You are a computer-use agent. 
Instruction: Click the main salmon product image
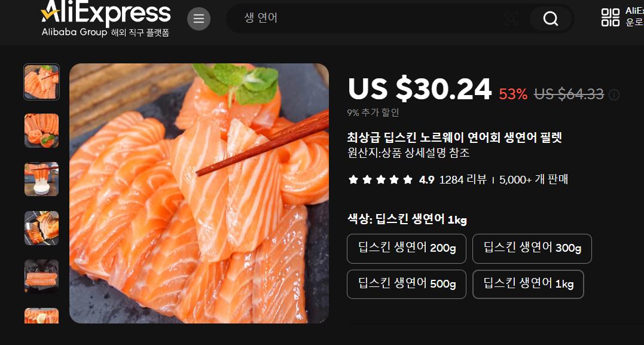[199, 193]
